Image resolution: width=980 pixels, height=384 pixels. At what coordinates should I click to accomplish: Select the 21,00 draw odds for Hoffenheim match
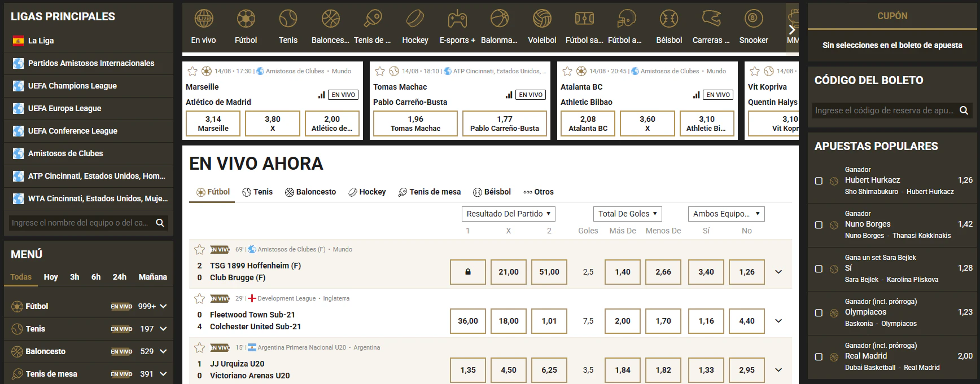coord(509,272)
